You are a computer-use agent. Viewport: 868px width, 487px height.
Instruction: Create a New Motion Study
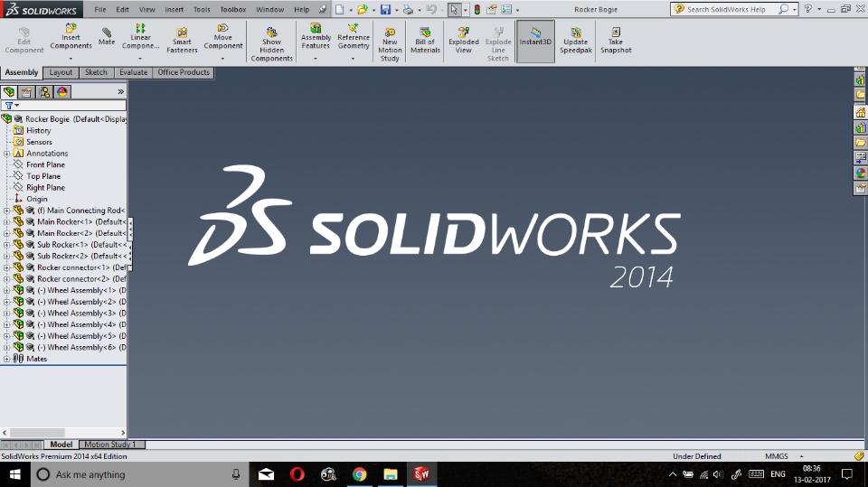(390, 44)
